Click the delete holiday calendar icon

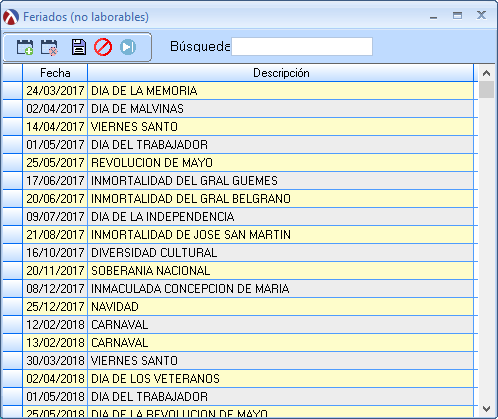[49, 47]
